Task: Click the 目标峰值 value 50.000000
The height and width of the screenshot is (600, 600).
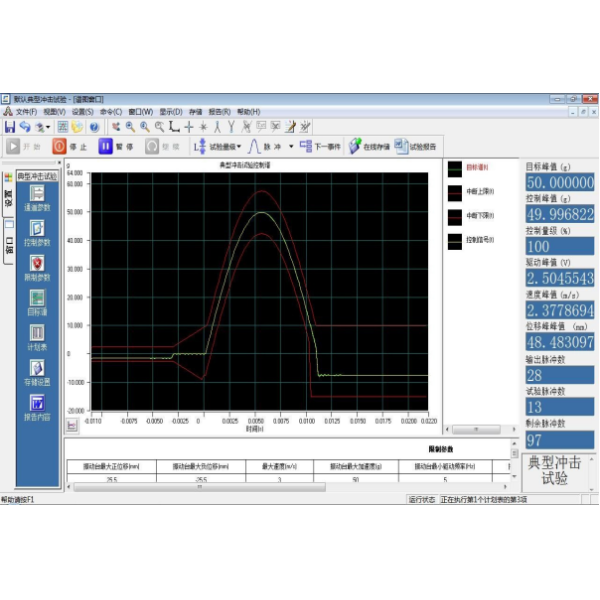Action: 560,183
